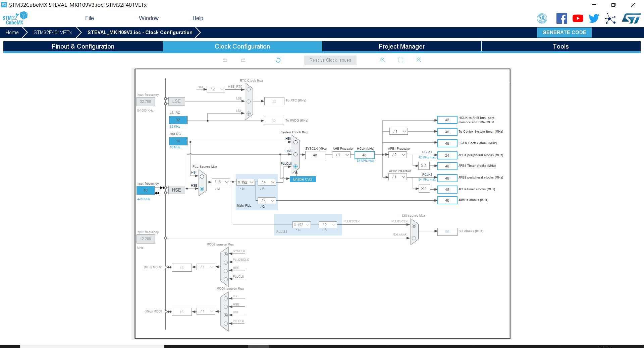Image resolution: width=644 pixels, height=348 pixels.
Task: Click the GENERATE CODE button
Action: (564, 32)
